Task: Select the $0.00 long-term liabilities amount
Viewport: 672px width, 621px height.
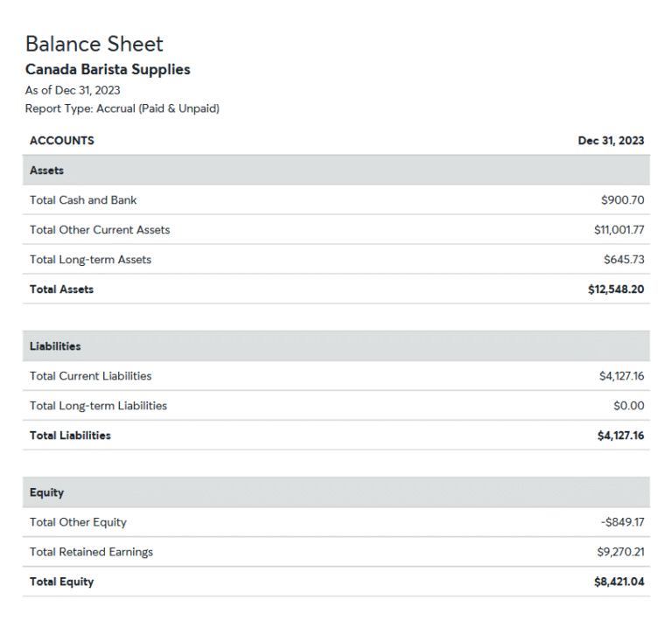Action: pos(629,406)
